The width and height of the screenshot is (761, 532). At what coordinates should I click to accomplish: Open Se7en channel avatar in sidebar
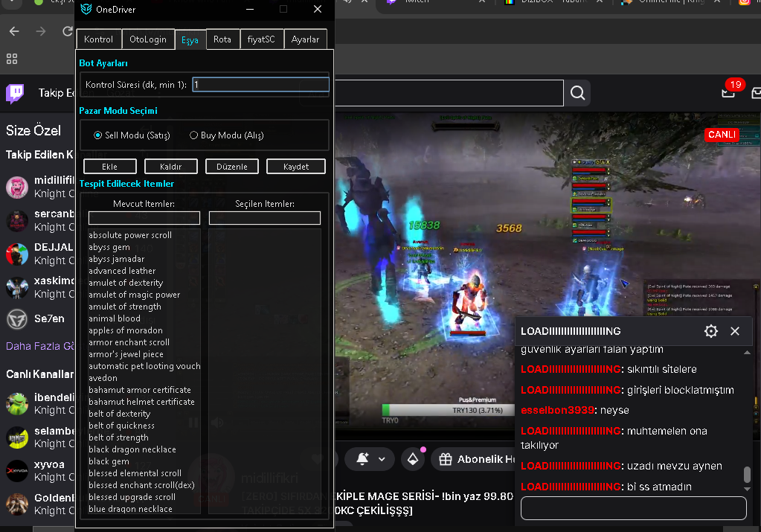17,319
